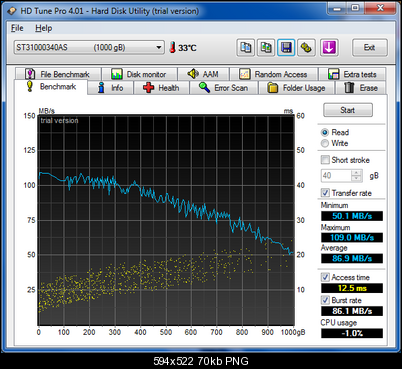Open the Error Scan tab

(x=224, y=88)
